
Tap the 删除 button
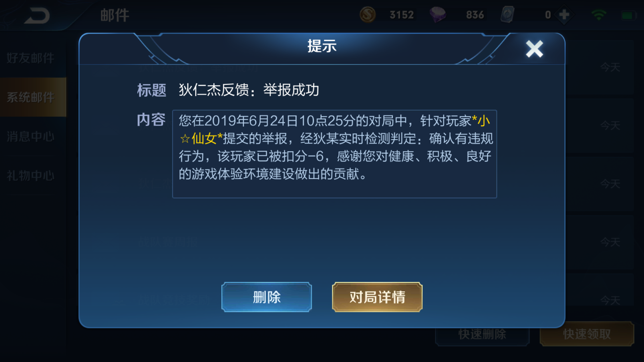coord(267,297)
